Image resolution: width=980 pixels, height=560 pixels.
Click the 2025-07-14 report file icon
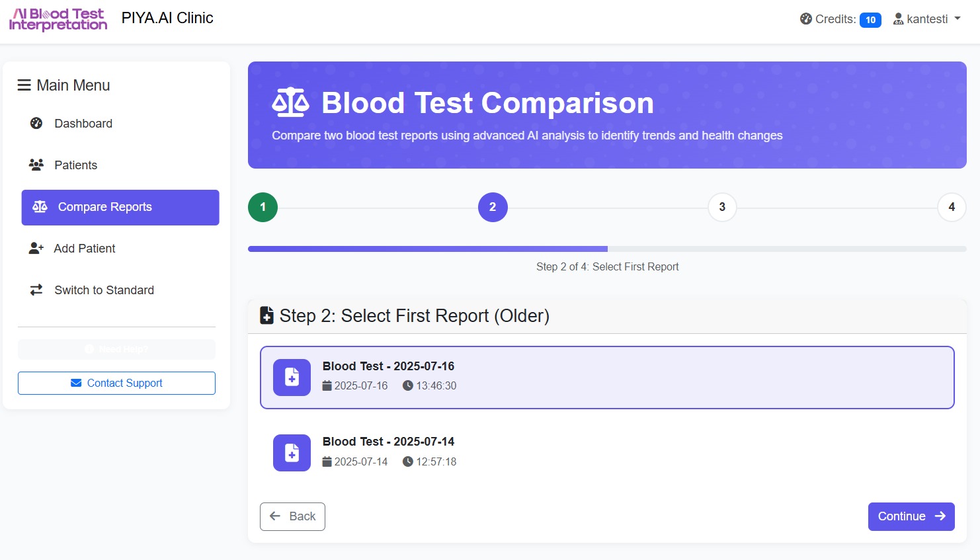click(292, 453)
